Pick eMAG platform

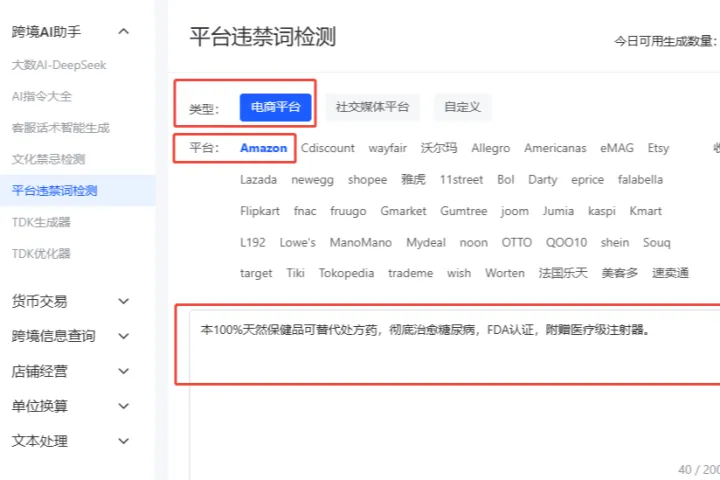pos(617,148)
